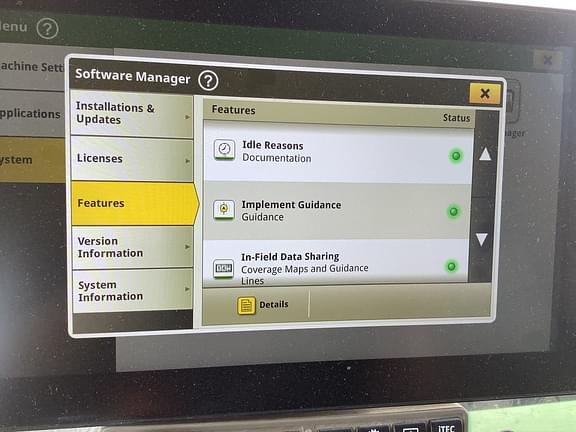Close the Software Manager dialog
The width and height of the screenshot is (576, 432).
[485, 93]
